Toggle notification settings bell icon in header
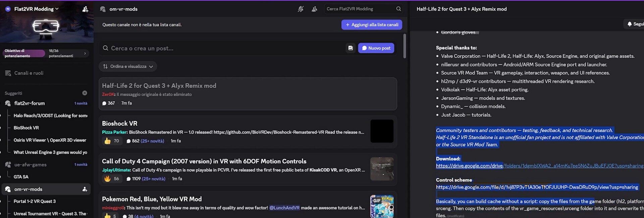Image resolution: width=644 pixels, height=218 pixels. tap(301, 9)
